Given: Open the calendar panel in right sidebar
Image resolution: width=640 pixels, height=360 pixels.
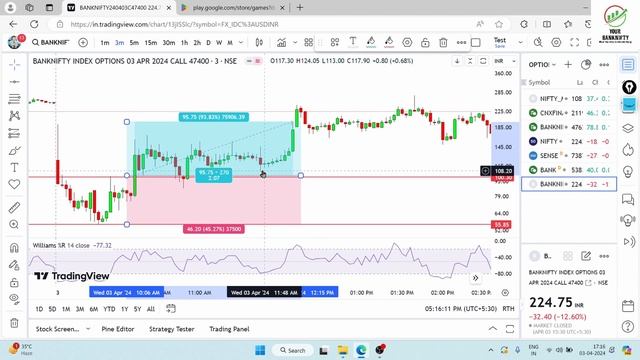Looking at the screenshot, I should 628,306.
